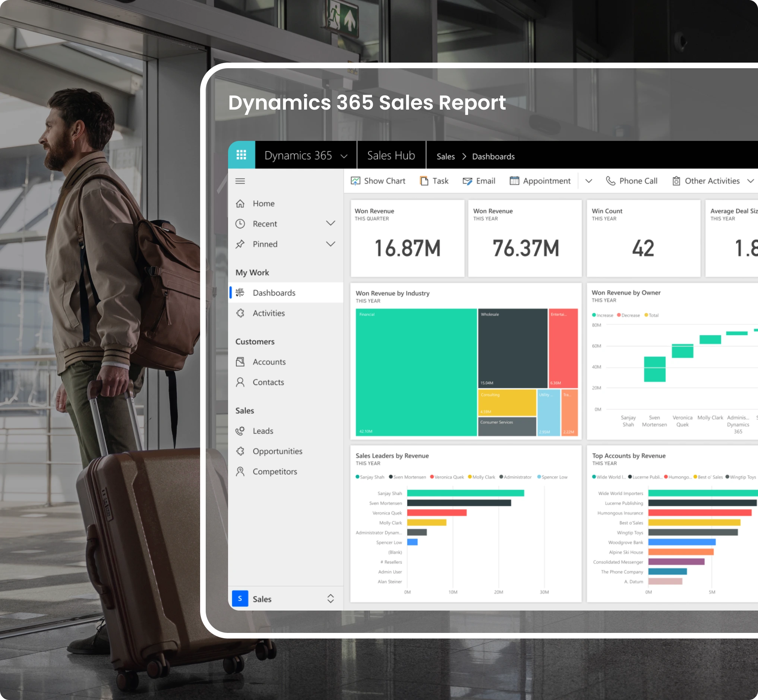Screen dimensions: 758x700
Task: Open Accounts in the sidebar
Action: [286, 362]
